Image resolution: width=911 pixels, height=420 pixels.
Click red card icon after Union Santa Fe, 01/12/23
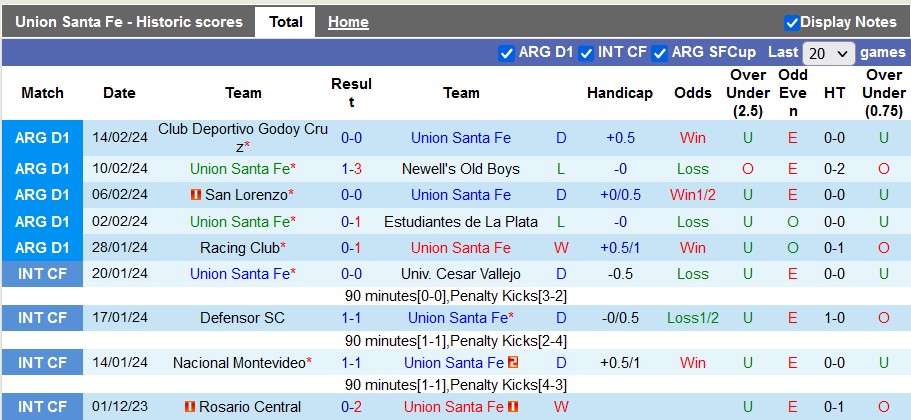pyautogui.click(x=513, y=407)
